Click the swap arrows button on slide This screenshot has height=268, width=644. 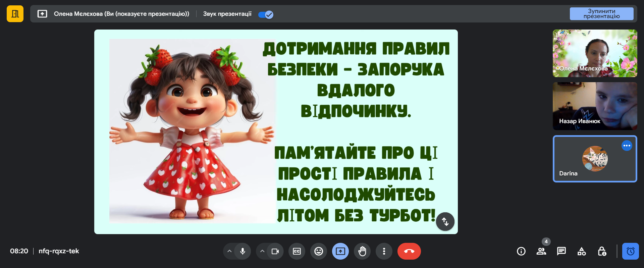(x=445, y=221)
